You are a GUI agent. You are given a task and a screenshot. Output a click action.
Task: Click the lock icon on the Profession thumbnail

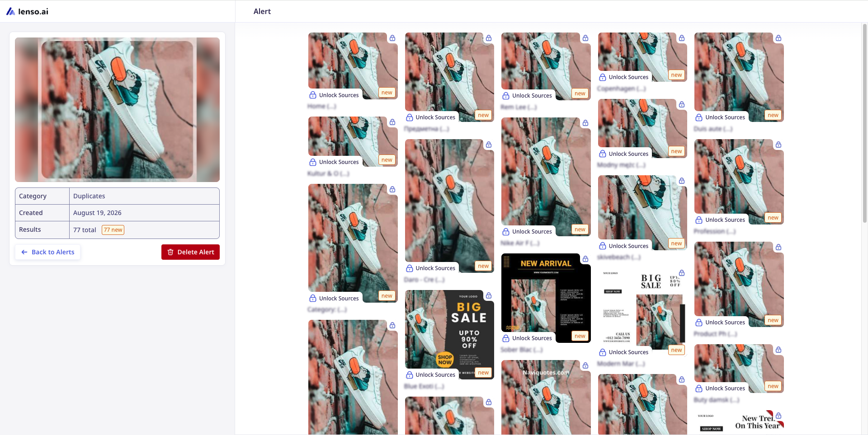(778, 145)
